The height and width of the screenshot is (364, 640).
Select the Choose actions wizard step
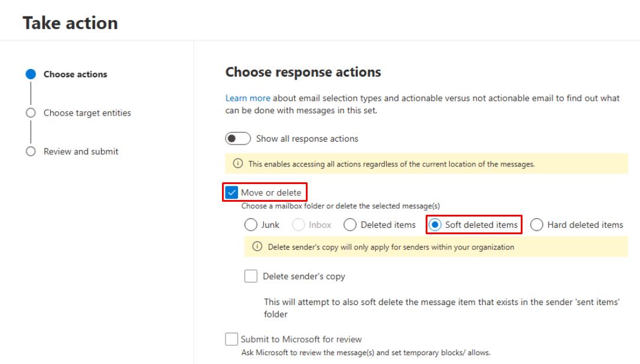click(76, 74)
